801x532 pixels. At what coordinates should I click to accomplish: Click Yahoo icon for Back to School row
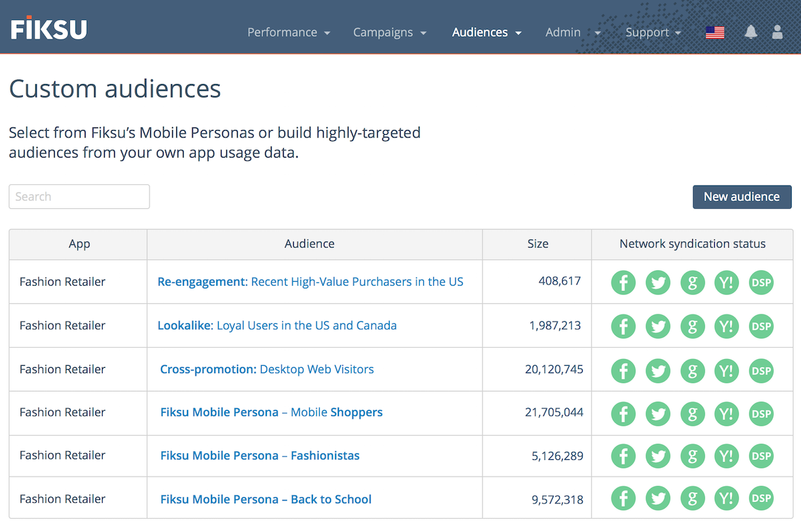727,498
